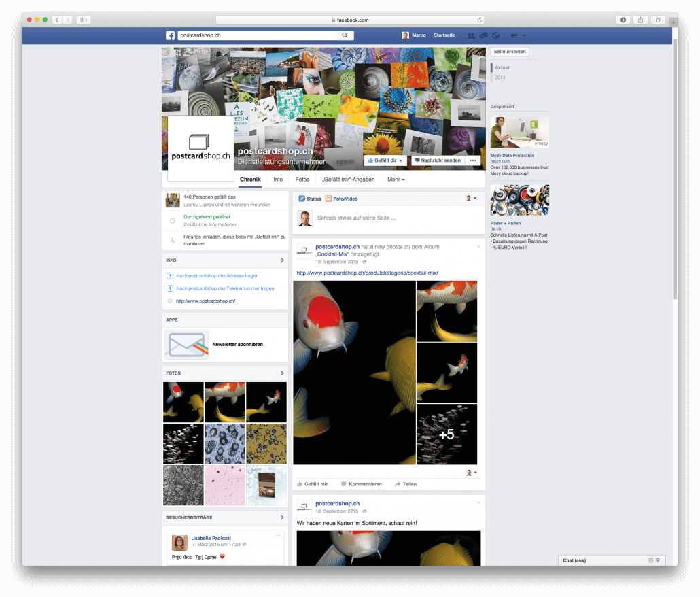Open Safari downloads icon
The image size is (700, 597).
[x=623, y=20]
